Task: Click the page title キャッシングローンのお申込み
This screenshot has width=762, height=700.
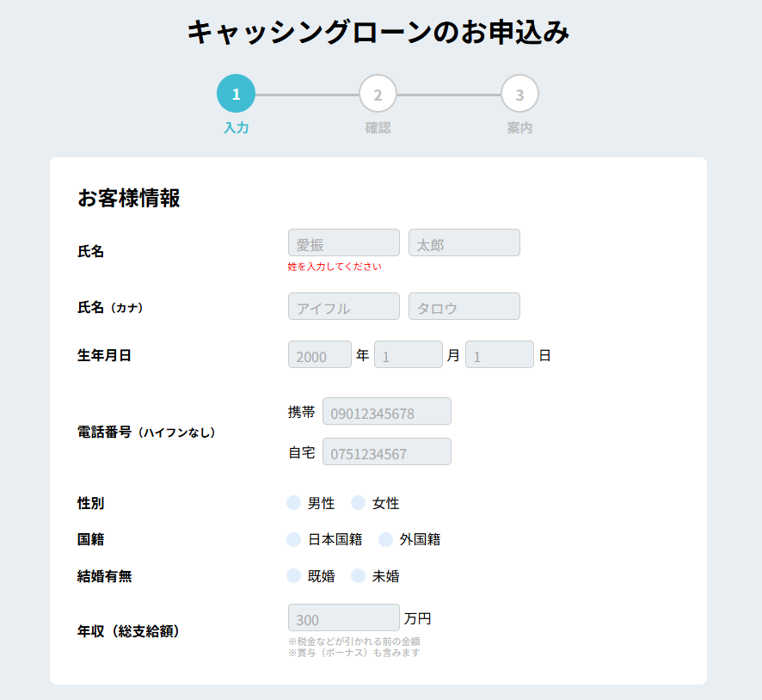Action: pyautogui.click(x=378, y=33)
